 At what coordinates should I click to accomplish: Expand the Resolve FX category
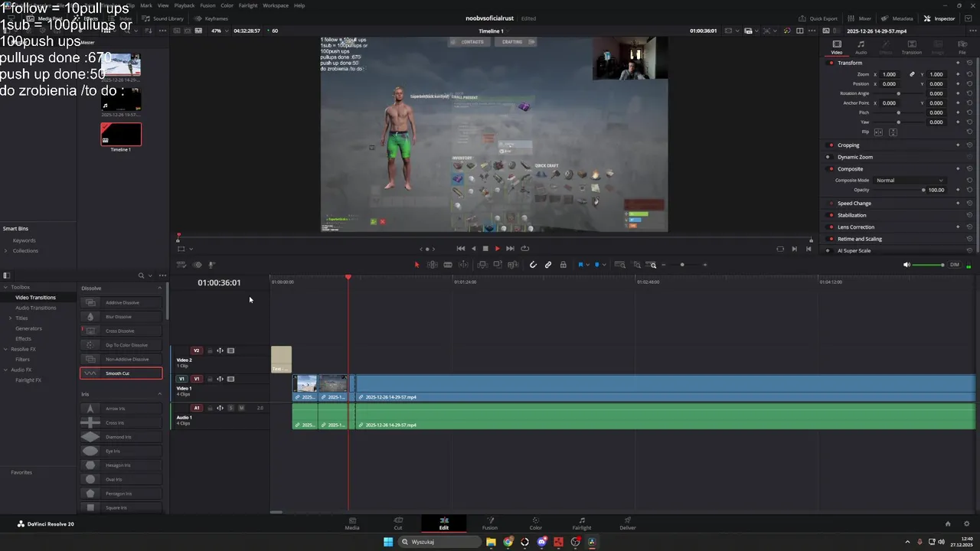(x=6, y=349)
